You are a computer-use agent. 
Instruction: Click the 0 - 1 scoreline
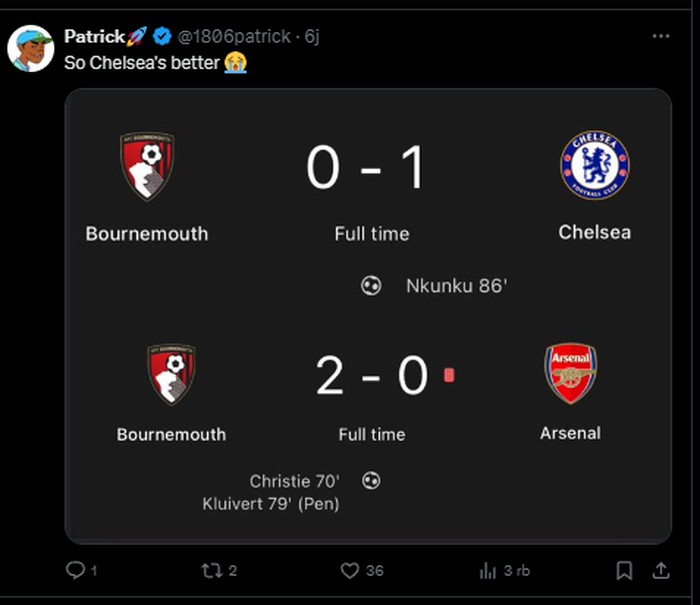coord(366,168)
